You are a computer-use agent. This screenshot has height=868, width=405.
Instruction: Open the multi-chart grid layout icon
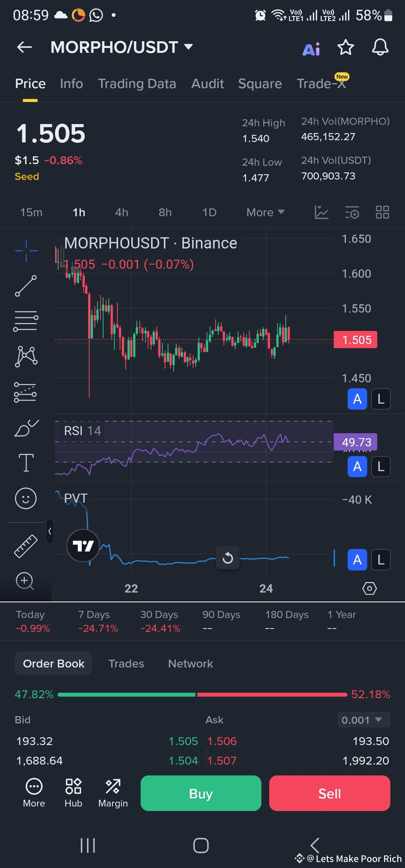click(x=382, y=213)
